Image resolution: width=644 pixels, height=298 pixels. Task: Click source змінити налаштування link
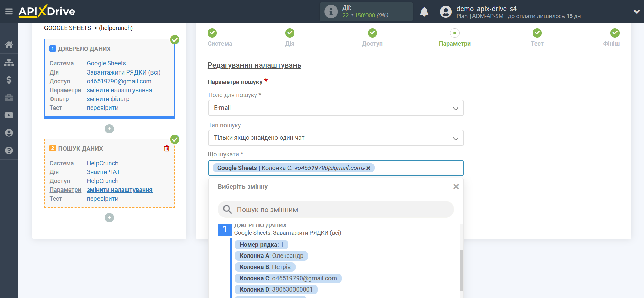pos(120,90)
